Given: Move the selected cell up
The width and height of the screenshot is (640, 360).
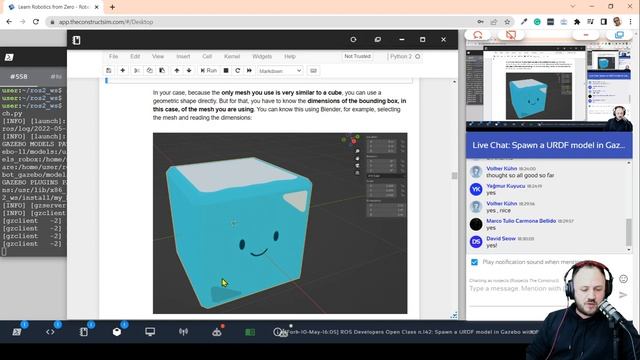Looking at the screenshot, I should 177,71.
